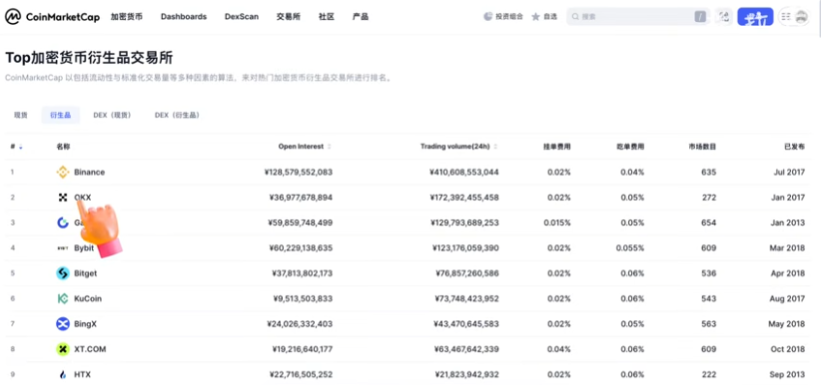Open the user avatar menu
This screenshot has height=385, width=821.
click(801, 17)
